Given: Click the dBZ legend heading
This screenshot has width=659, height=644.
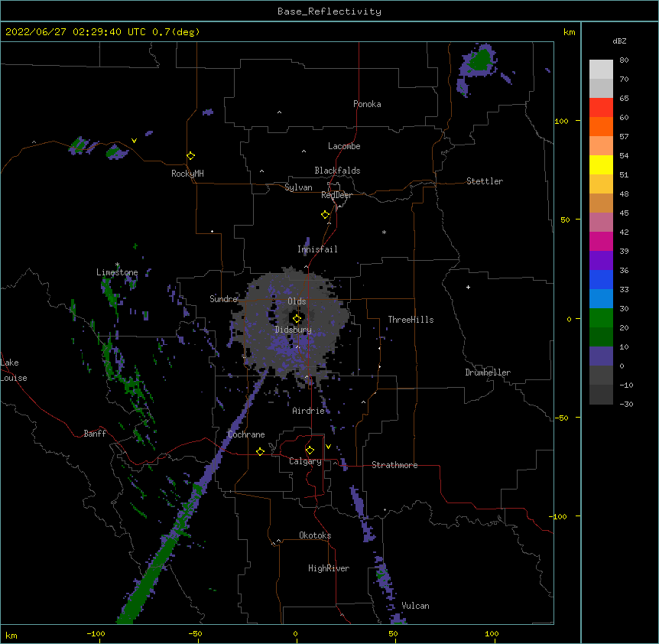Looking at the screenshot, I should tap(619, 41).
